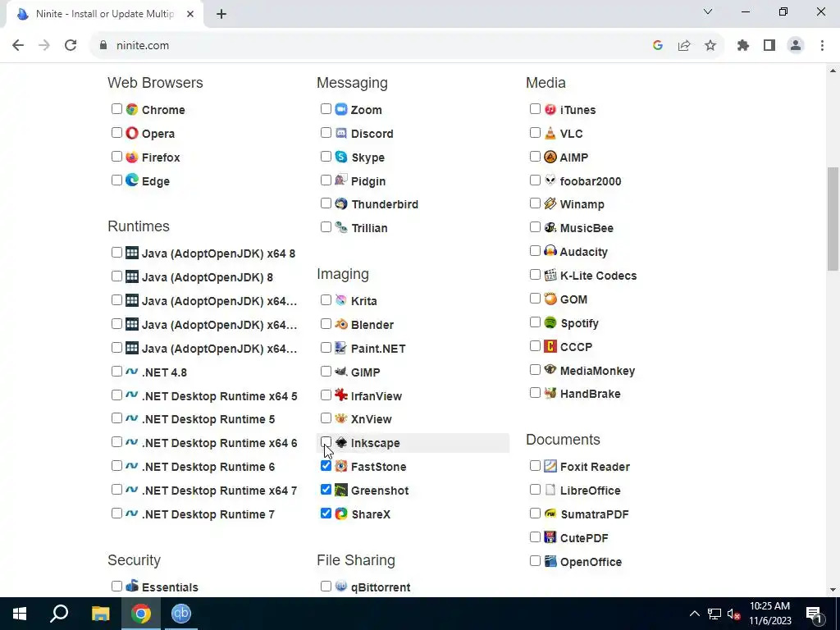Click the Edge logo icon
This screenshot has height=630, width=840.
tap(132, 180)
